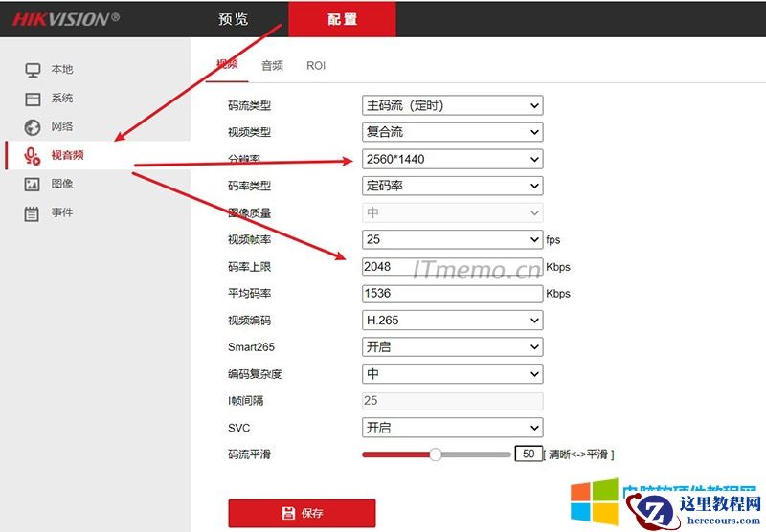The image size is (766, 532).
Task: Click the 码率类型 label
Action: pyautogui.click(x=249, y=186)
